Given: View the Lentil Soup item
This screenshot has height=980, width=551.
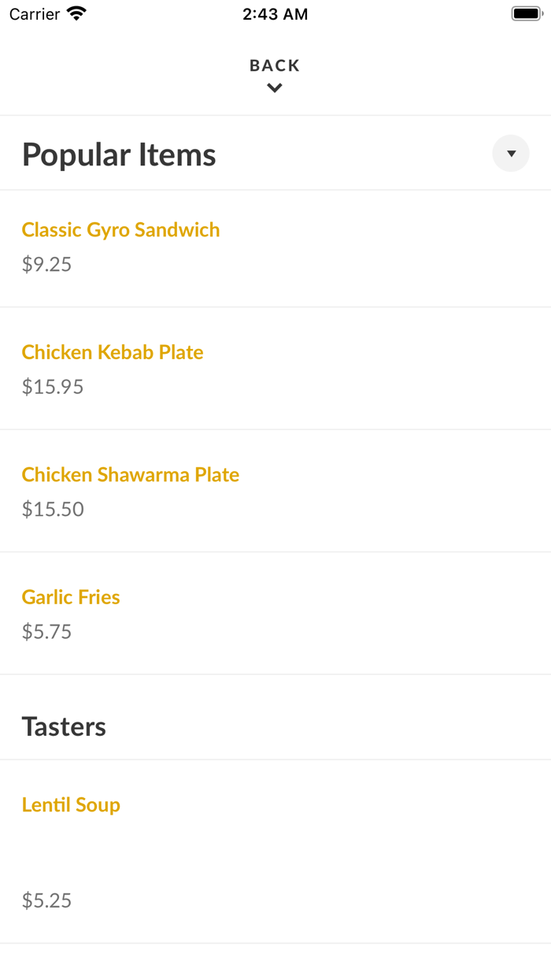Looking at the screenshot, I should pos(71,804).
